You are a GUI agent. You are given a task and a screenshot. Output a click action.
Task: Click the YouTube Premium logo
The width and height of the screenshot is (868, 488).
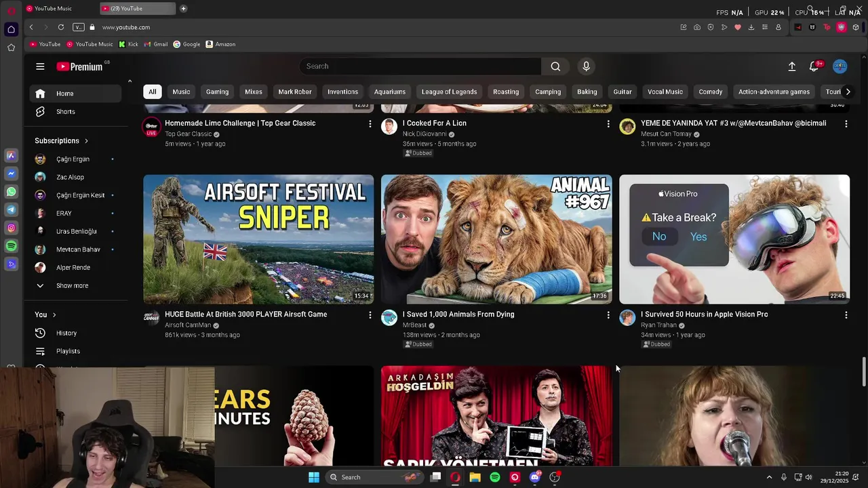79,66
